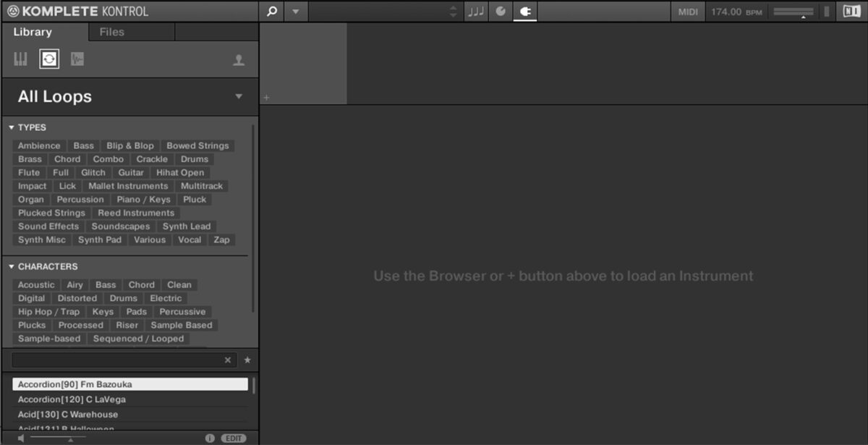The width and height of the screenshot is (868, 445).
Task: Click the NI logo in the header
Action: (x=851, y=12)
